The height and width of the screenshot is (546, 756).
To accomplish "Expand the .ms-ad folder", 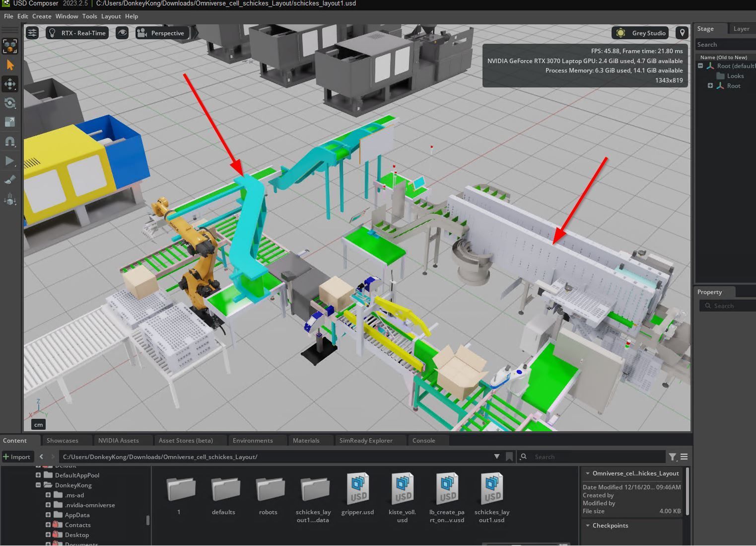I will tap(48, 495).
